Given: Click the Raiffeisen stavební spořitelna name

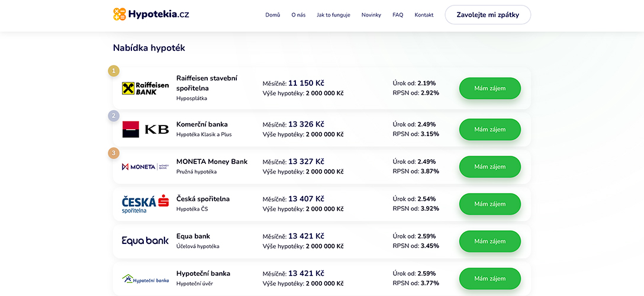Looking at the screenshot, I should click(207, 83).
